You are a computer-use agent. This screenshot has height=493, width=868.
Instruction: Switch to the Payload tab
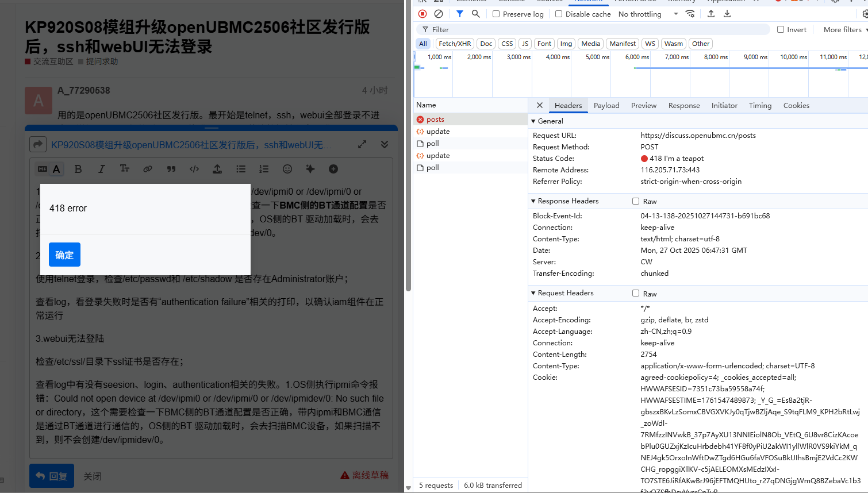click(606, 105)
